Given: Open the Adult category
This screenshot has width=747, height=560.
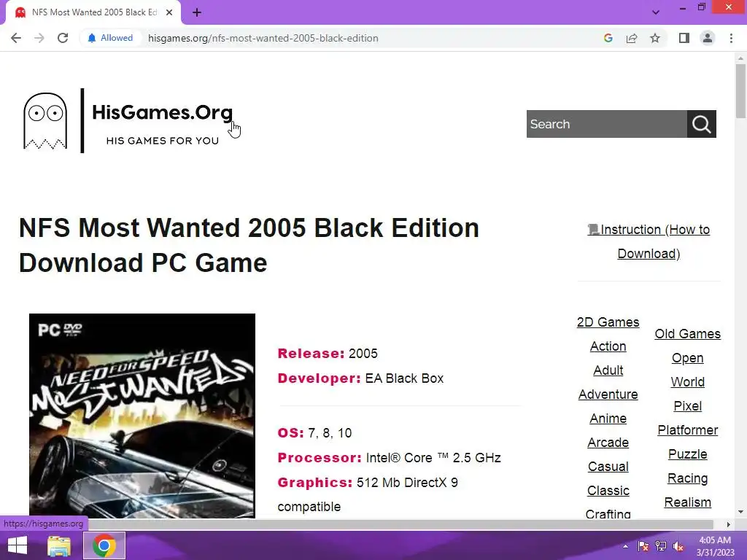Looking at the screenshot, I should (x=608, y=370).
